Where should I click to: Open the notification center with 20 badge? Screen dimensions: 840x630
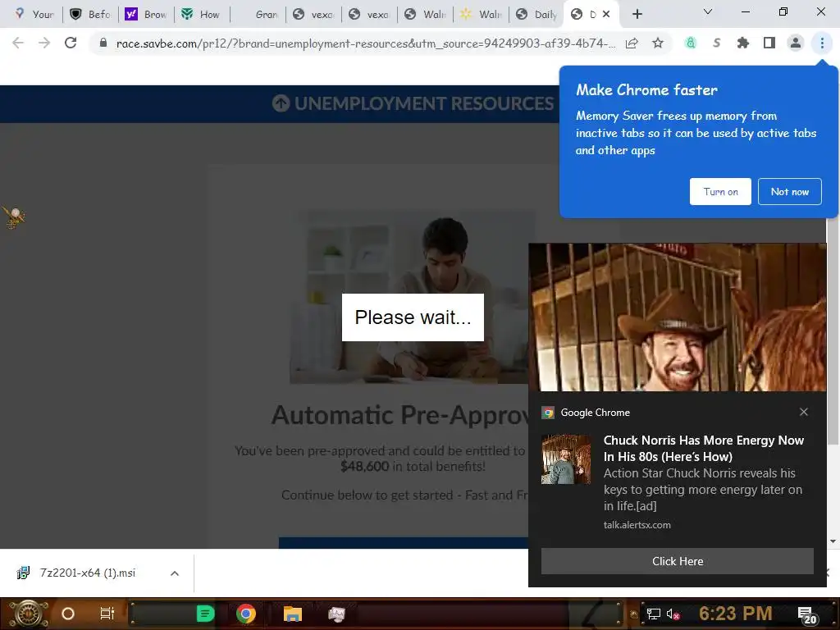(x=807, y=615)
